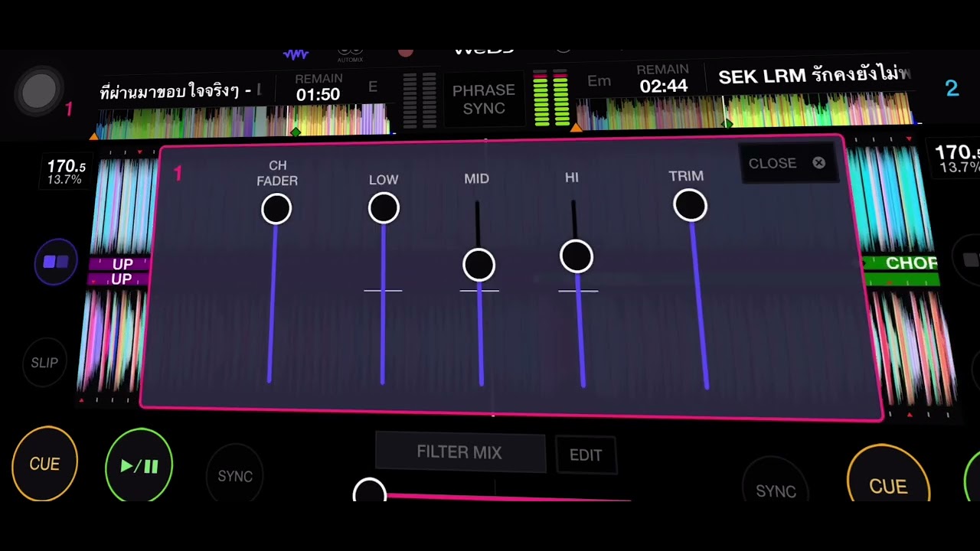This screenshot has width=980, height=551.
Task: Toggle play/pause on the left deck
Action: [139, 465]
